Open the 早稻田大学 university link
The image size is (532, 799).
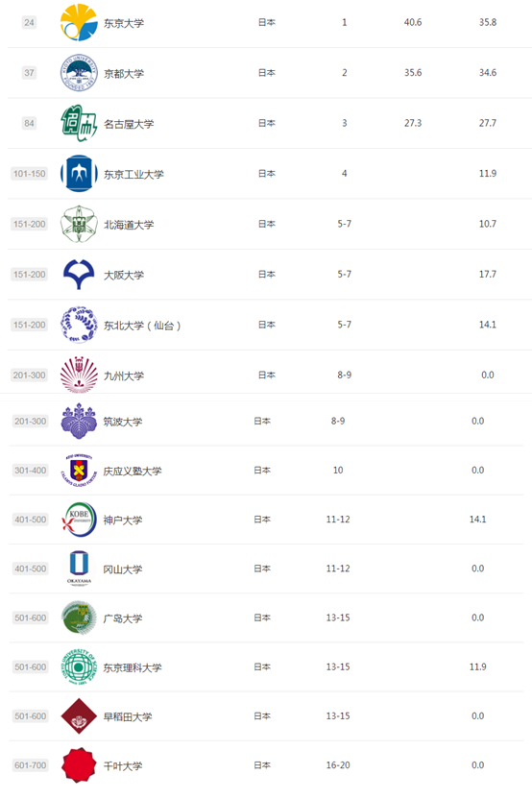tap(128, 716)
